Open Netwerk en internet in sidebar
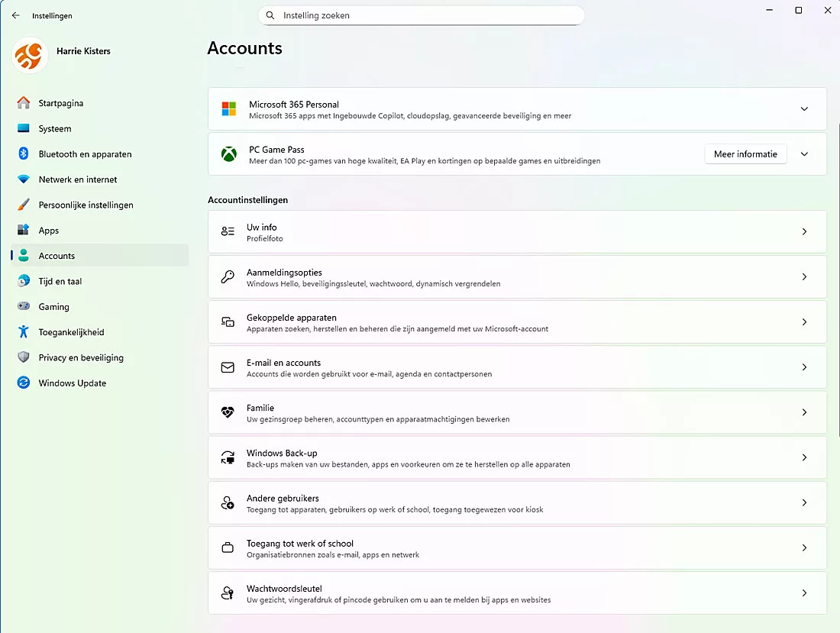The image size is (840, 633). tap(78, 179)
